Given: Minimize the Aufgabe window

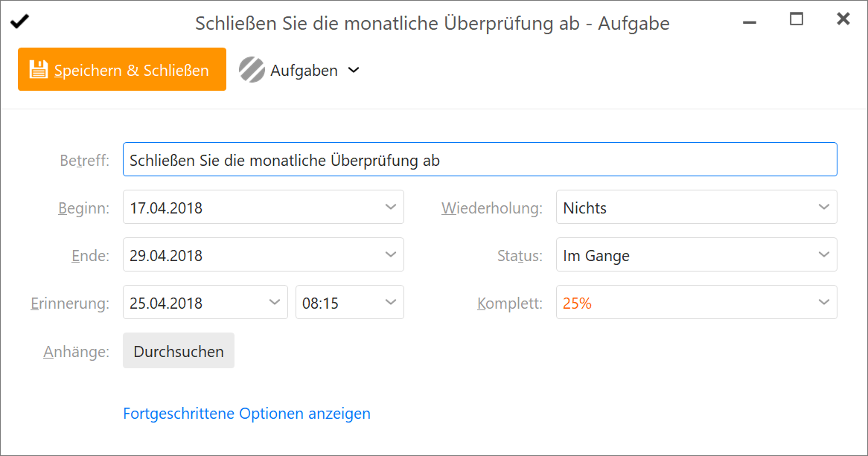Looking at the screenshot, I should click(x=750, y=22).
